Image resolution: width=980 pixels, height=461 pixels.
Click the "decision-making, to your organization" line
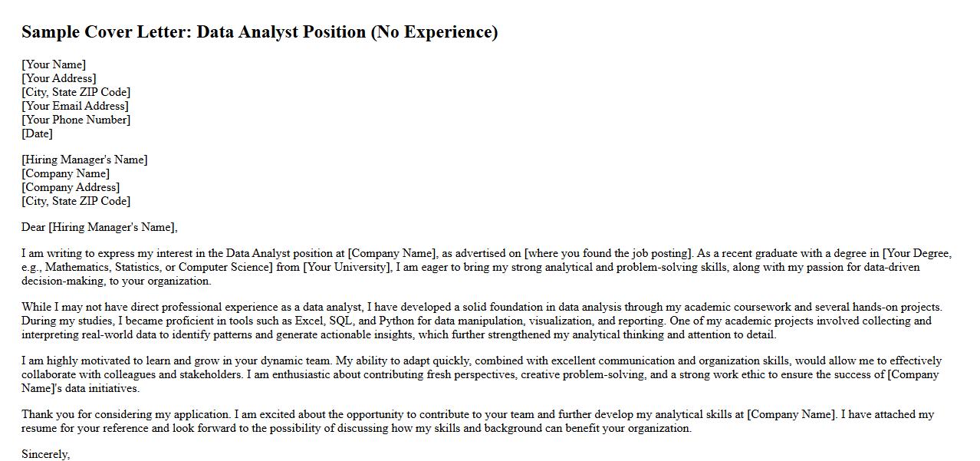[x=117, y=281]
